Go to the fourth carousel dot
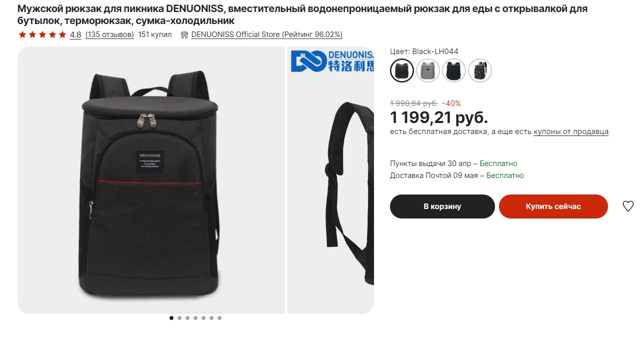This screenshot has height=354, width=644. (x=195, y=318)
